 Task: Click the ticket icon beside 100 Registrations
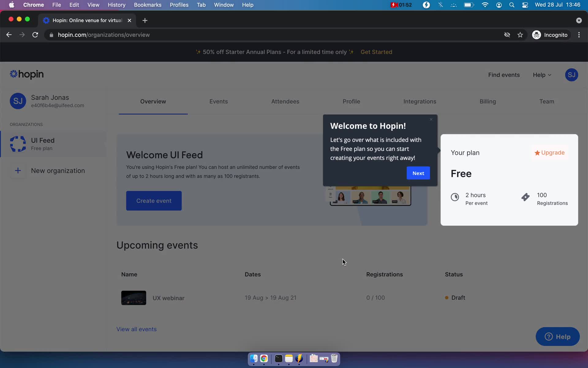tap(526, 197)
